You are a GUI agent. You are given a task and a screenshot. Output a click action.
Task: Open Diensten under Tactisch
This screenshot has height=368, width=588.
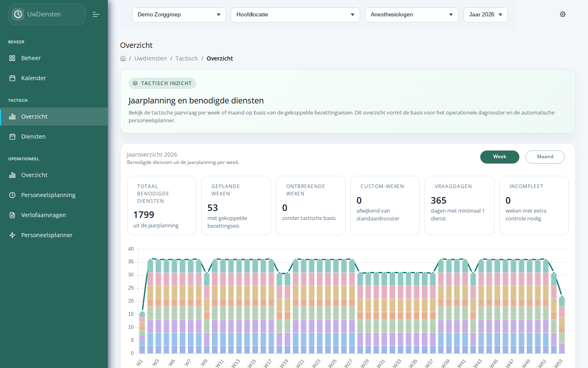54,137
